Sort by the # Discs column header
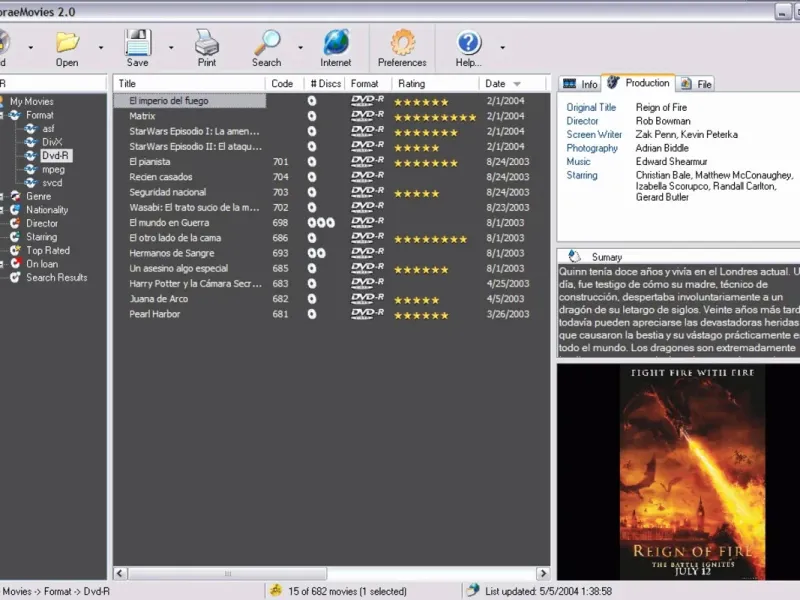Screen dimensions: 800x600 click(325, 84)
